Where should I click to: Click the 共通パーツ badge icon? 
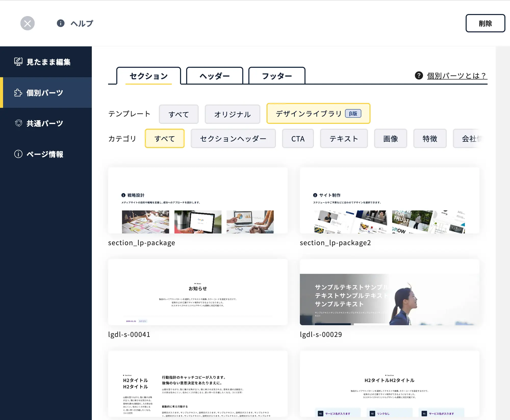(18, 123)
